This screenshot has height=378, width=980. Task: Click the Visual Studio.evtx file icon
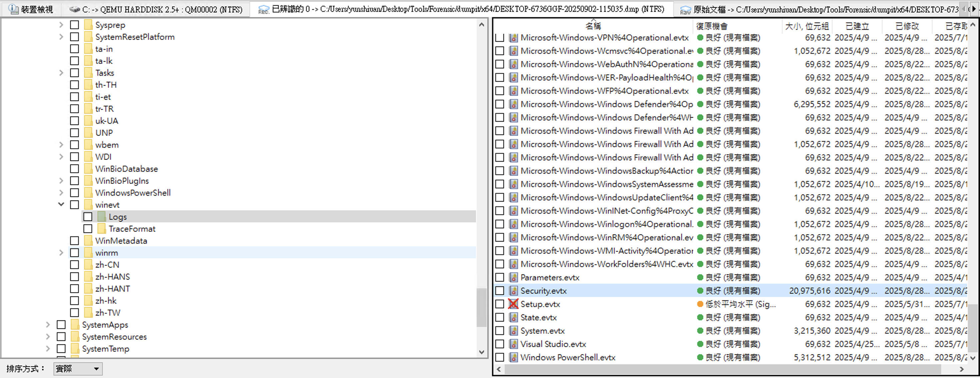[x=513, y=344]
